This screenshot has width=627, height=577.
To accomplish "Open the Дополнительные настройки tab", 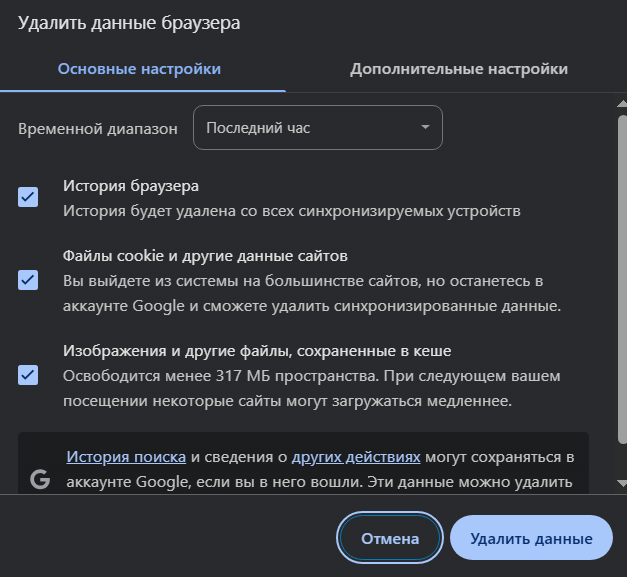I will tap(458, 69).
